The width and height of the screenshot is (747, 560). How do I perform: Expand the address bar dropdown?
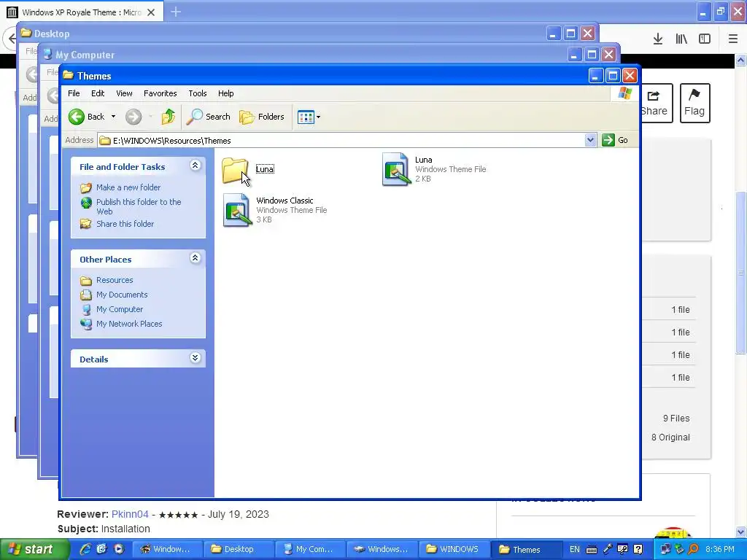pyautogui.click(x=590, y=140)
